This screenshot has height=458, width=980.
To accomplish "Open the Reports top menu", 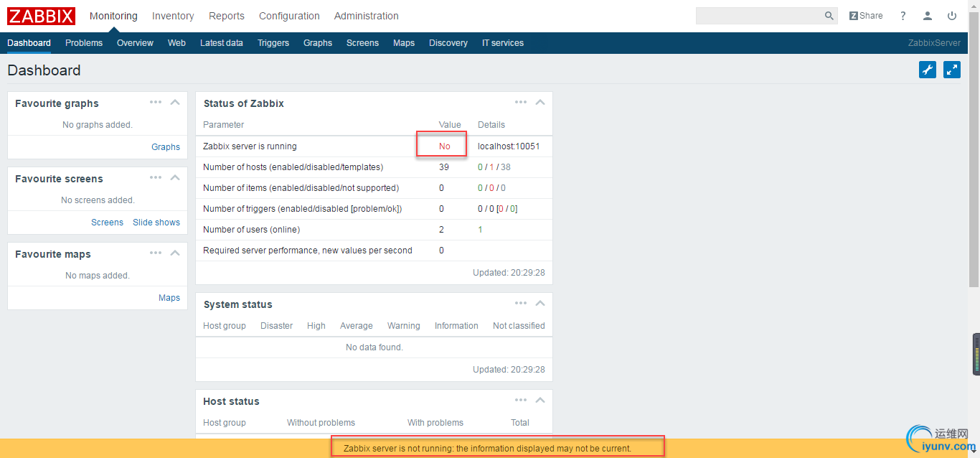I will coord(227,16).
